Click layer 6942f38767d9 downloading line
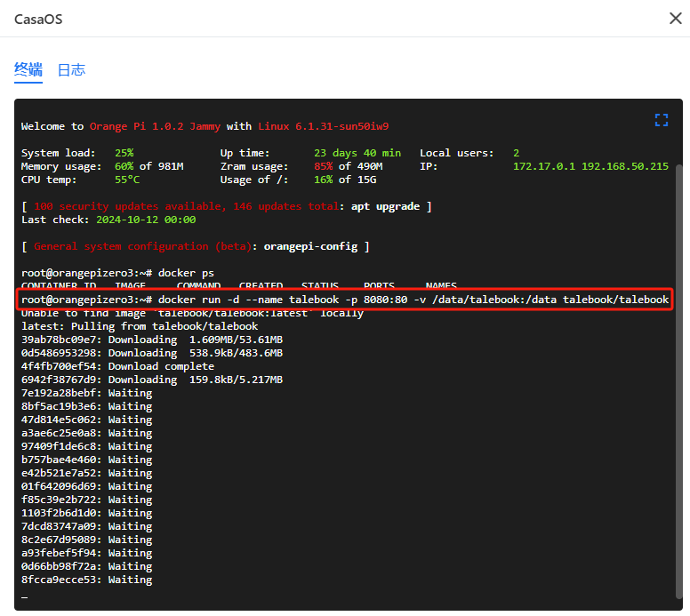Viewport: 690px width, 616px height. pyautogui.click(x=152, y=380)
